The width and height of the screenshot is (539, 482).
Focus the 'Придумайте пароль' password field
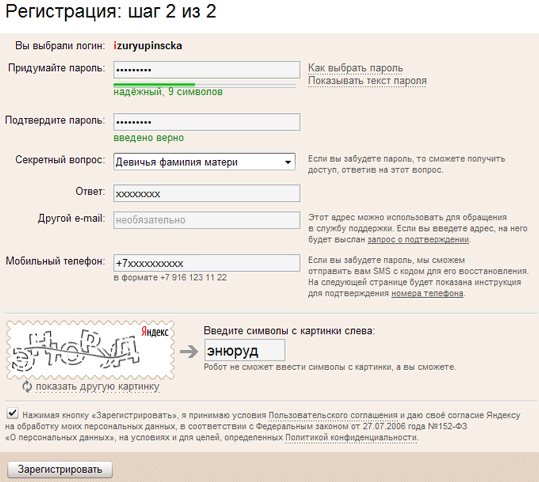(x=207, y=70)
